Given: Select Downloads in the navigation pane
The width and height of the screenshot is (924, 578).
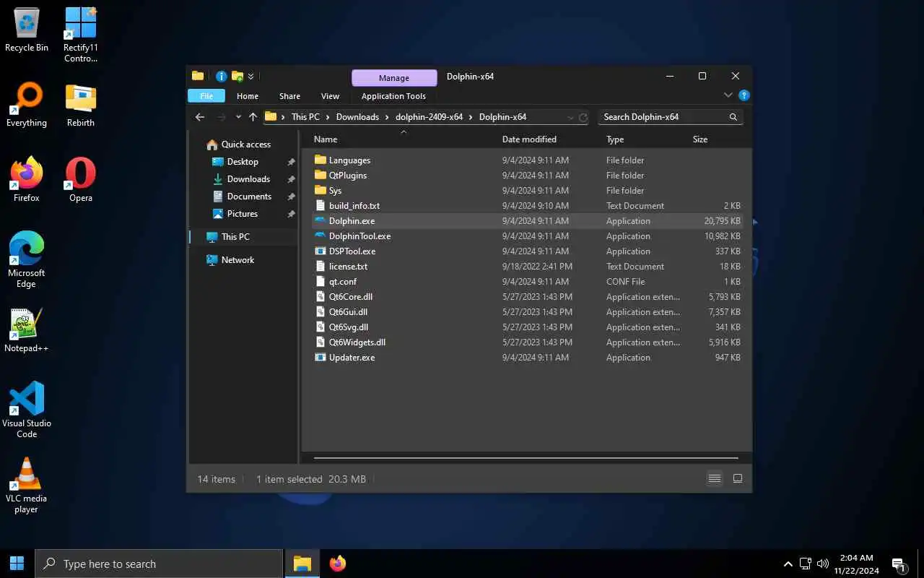Looking at the screenshot, I should 248,179.
